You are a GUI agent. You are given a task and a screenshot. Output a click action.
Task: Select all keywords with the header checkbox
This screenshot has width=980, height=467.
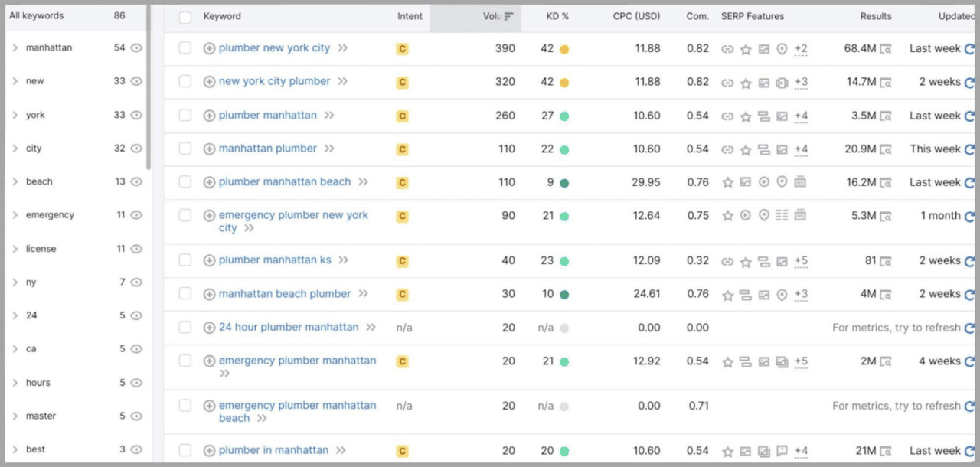pos(185,16)
